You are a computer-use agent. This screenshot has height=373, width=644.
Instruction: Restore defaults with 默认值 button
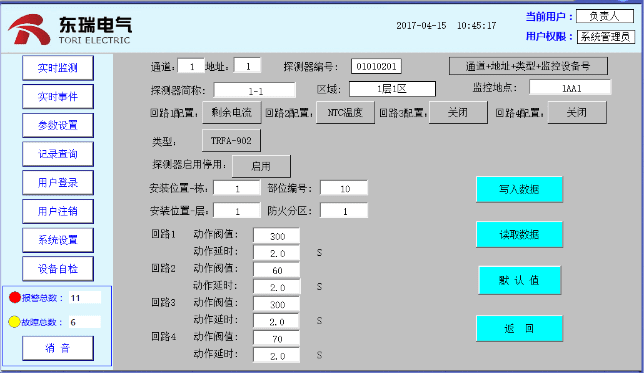point(520,280)
